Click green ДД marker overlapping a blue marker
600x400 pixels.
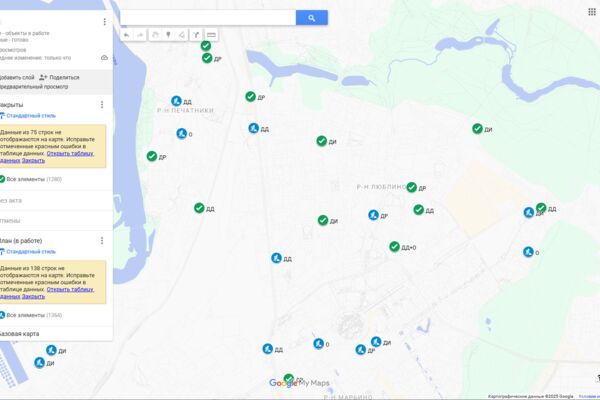pyautogui.click(x=541, y=208)
